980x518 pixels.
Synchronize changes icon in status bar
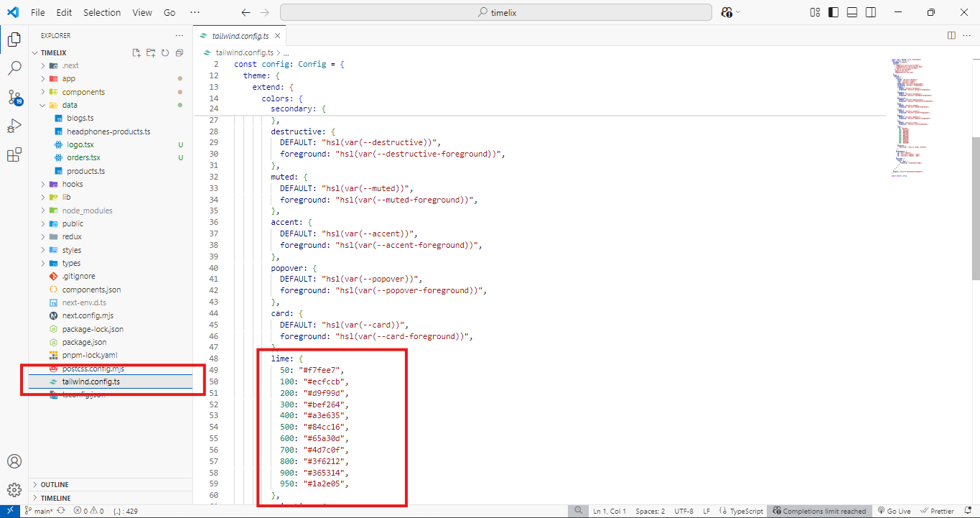click(61, 511)
